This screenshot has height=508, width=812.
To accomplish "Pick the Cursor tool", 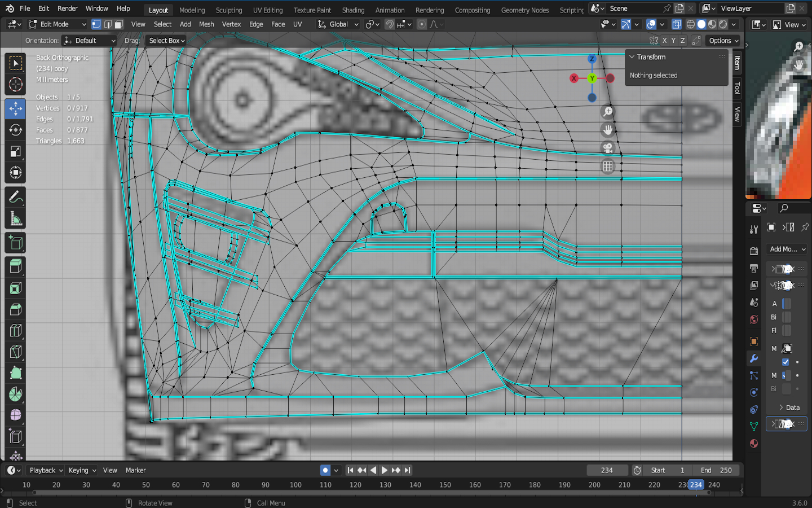I will click(15, 85).
